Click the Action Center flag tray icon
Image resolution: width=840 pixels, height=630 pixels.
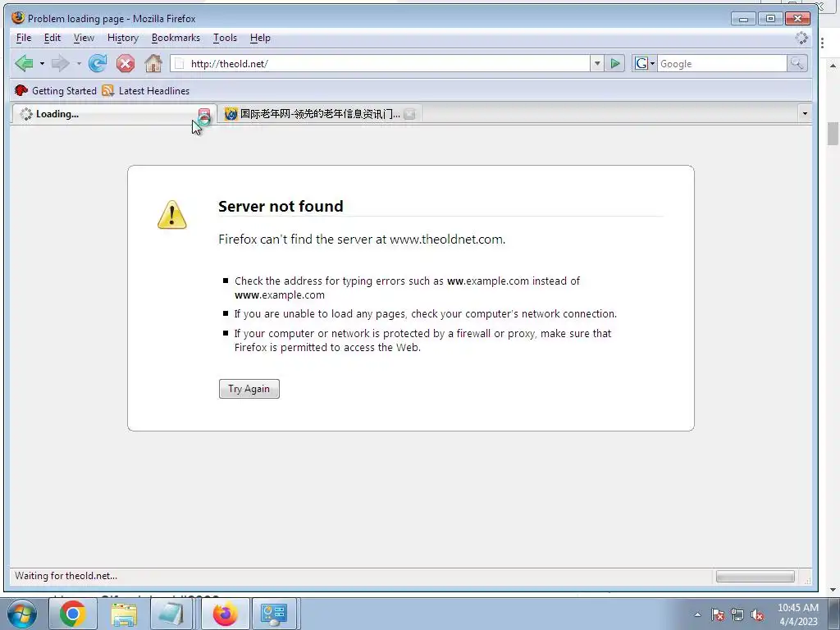718,615
